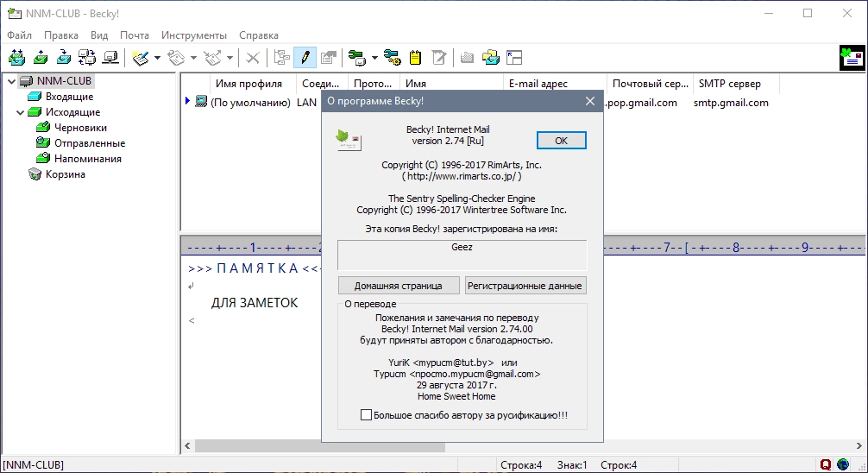Select the Исходящие folder
This screenshot has height=473, width=868.
(x=72, y=112)
